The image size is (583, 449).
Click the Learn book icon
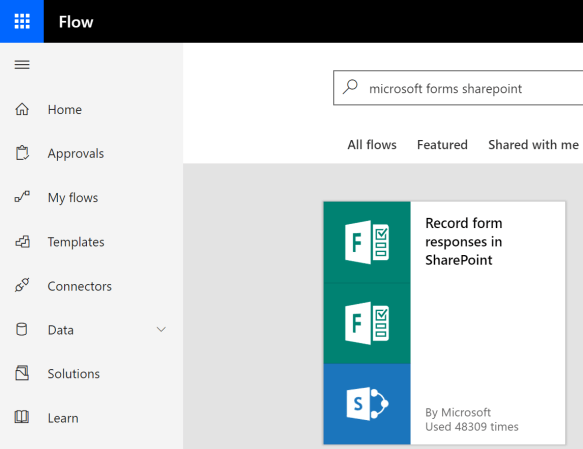22,417
